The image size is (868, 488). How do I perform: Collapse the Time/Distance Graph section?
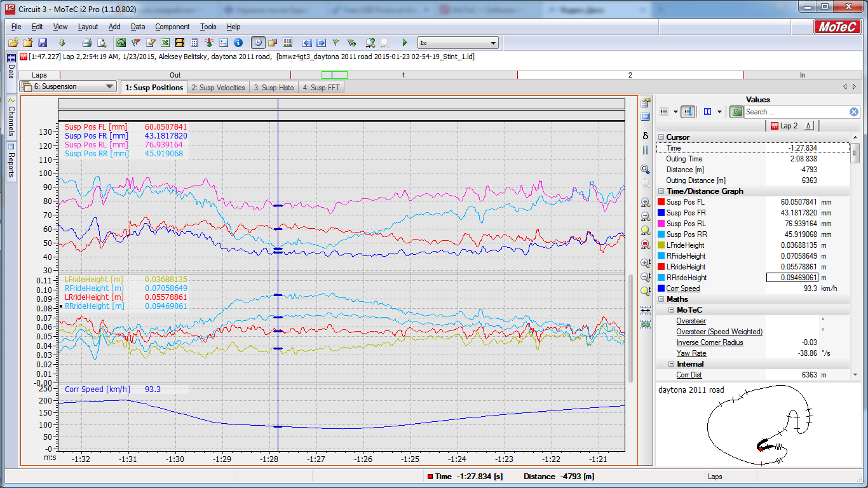(661, 191)
